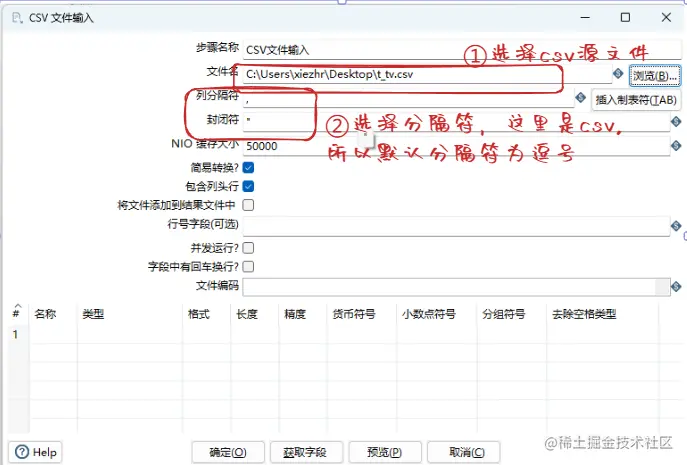Tick the 字段中有回车换行? checkbox

point(248,266)
